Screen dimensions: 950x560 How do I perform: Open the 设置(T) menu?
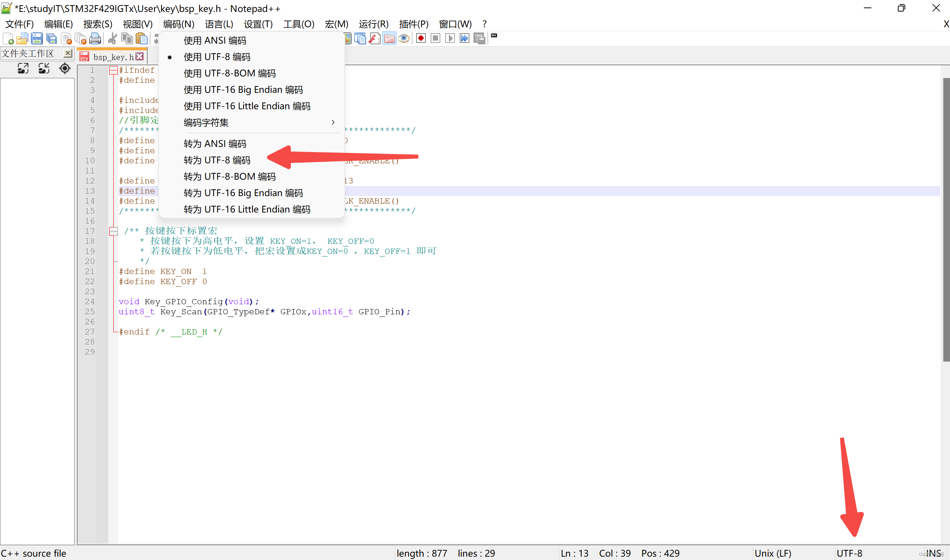pyautogui.click(x=258, y=24)
